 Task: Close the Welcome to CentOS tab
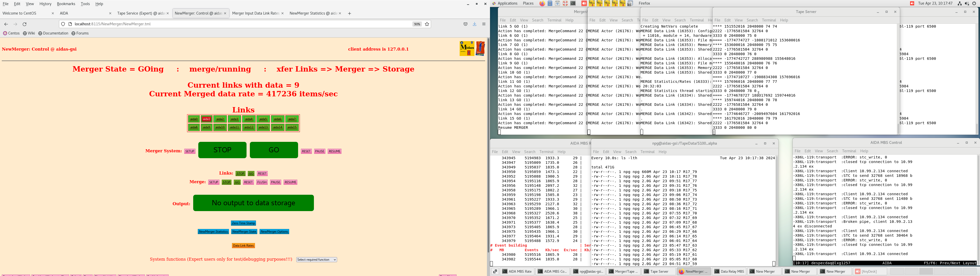pos(53,13)
